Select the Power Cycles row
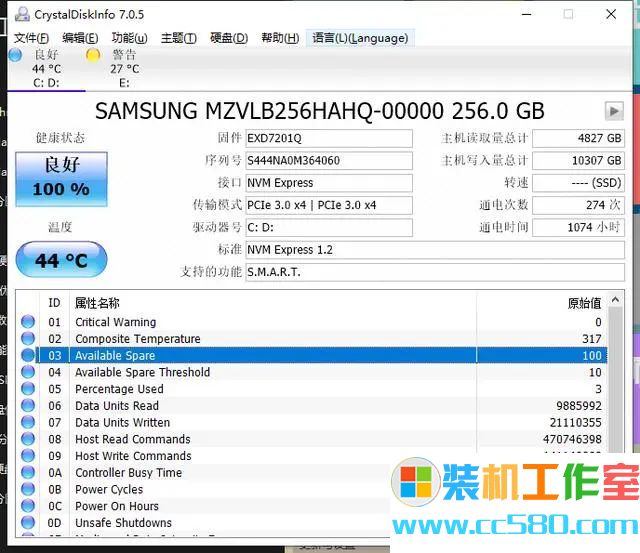 point(203,489)
